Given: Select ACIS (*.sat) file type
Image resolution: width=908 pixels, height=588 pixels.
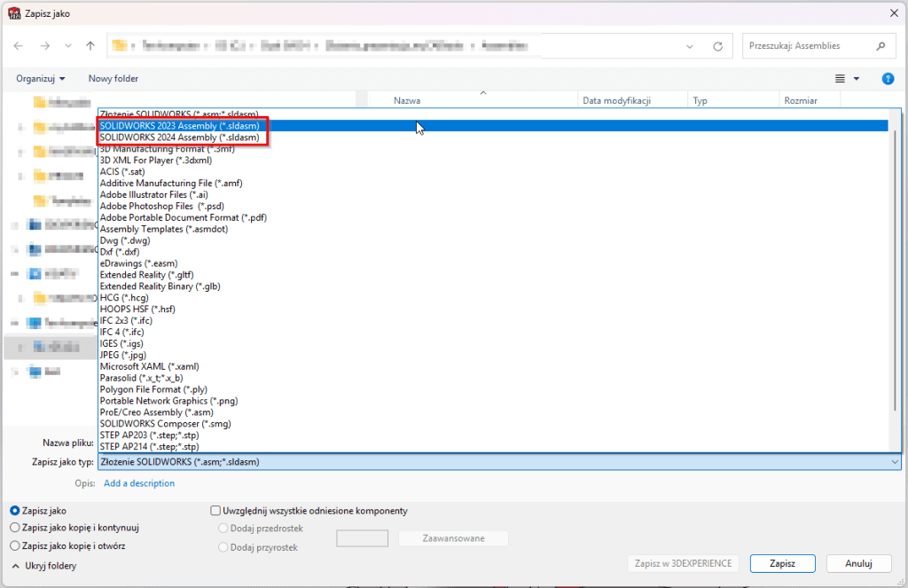Looking at the screenshot, I should [493, 171].
